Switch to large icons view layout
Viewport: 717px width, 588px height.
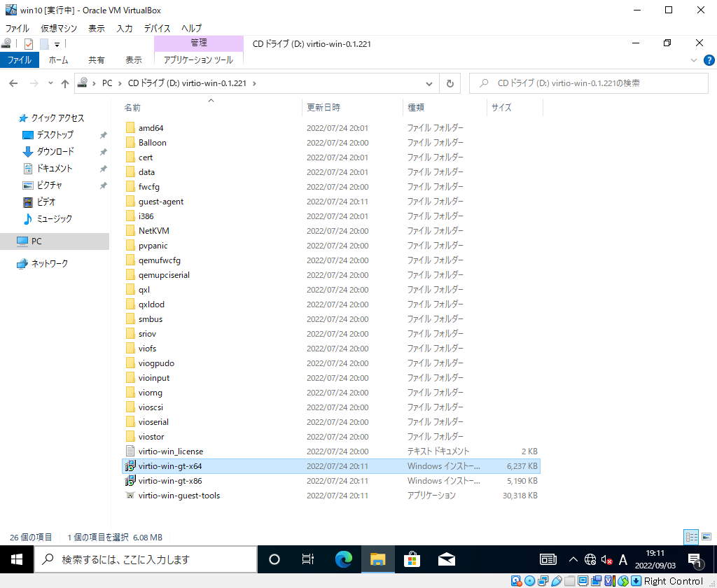(x=706, y=537)
